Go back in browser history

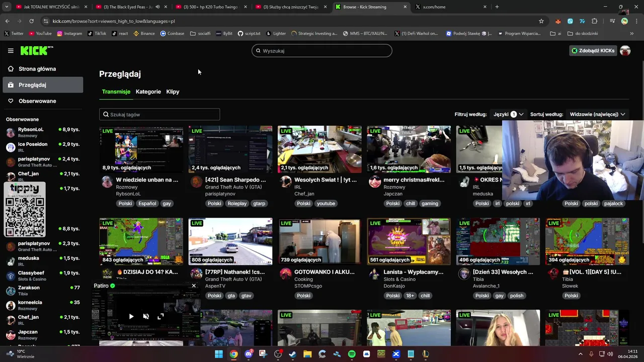pos(7,21)
